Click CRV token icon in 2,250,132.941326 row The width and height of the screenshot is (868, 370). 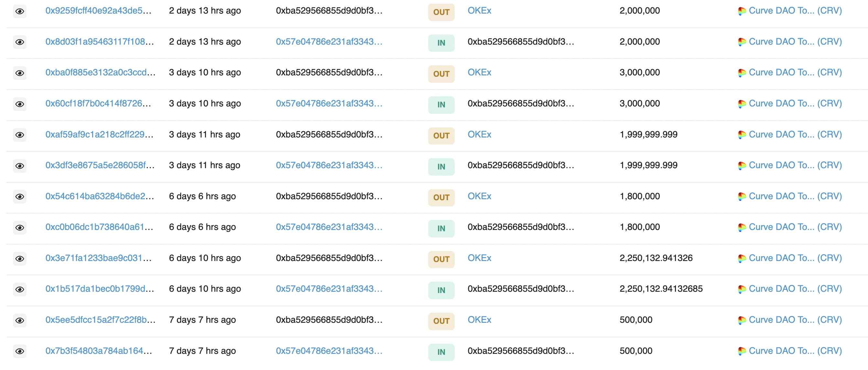(742, 258)
